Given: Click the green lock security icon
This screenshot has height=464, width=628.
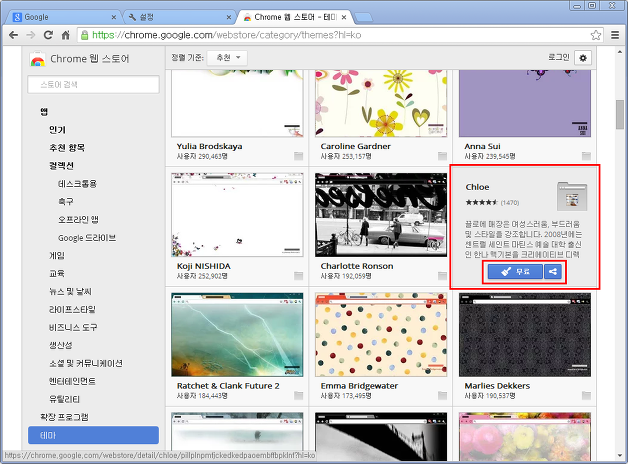Looking at the screenshot, I should coord(85,35).
